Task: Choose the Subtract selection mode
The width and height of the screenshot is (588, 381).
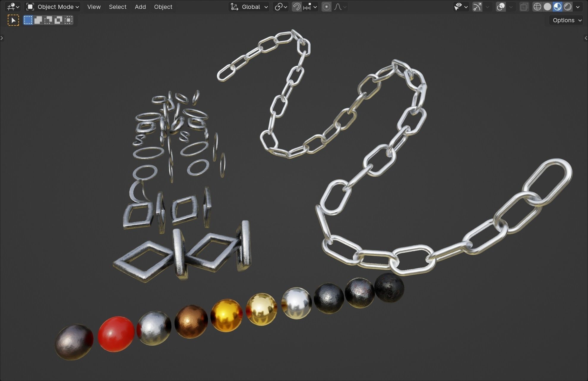Action: coord(48,20)
